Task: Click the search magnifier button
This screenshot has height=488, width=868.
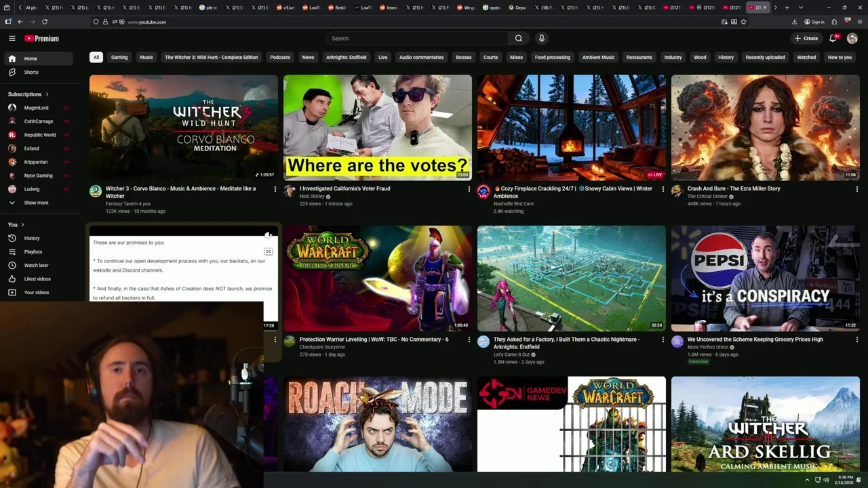Action: [519, 39]
